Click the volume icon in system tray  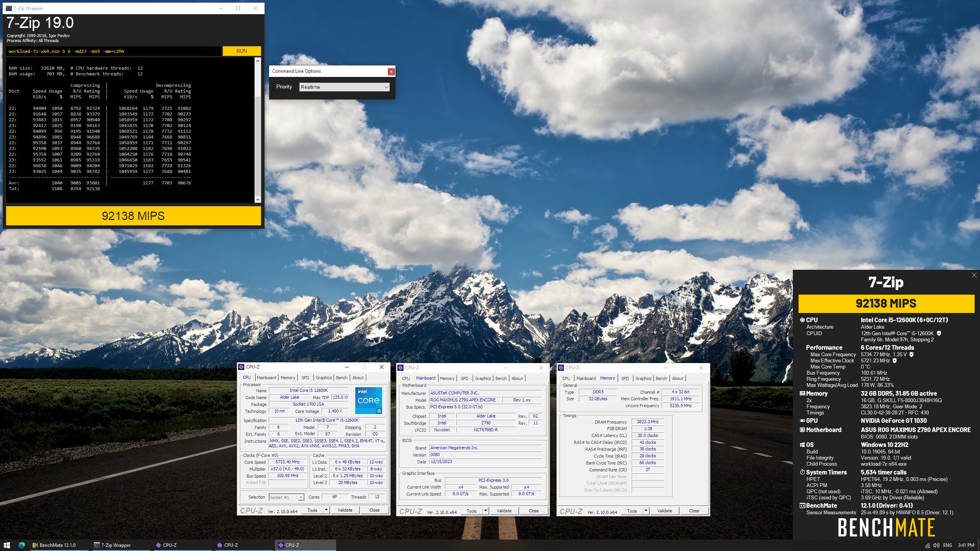point(936,545)
